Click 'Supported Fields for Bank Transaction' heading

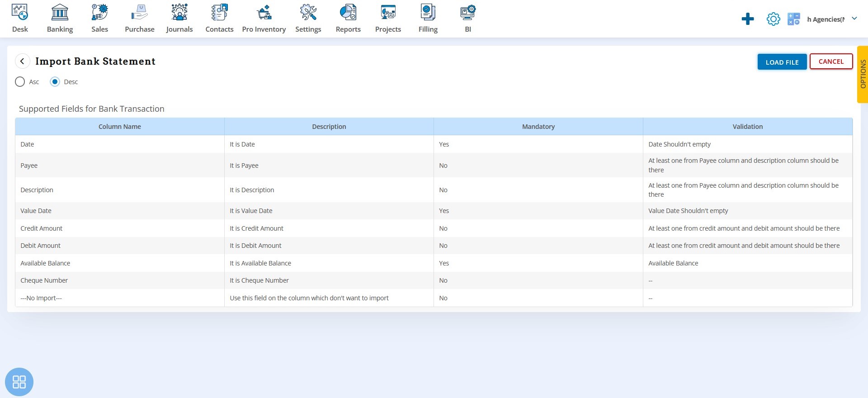92,109
